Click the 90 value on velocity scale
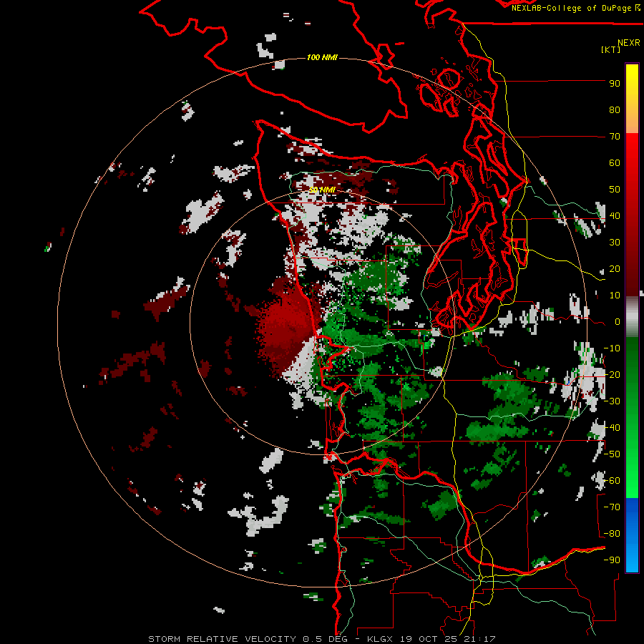This screenshot has height=644, width=644. coord(615,84)
